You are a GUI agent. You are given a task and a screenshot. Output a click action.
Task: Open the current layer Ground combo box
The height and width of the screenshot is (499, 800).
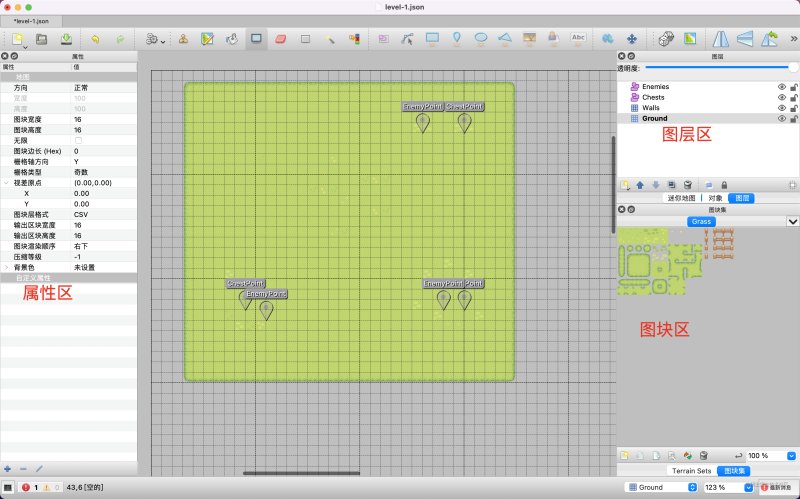662,487
